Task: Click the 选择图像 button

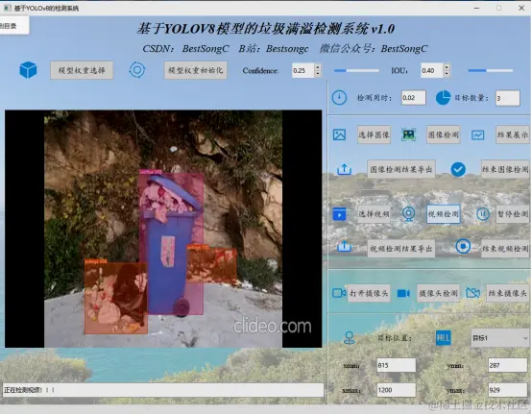Action: coord(374,134)
